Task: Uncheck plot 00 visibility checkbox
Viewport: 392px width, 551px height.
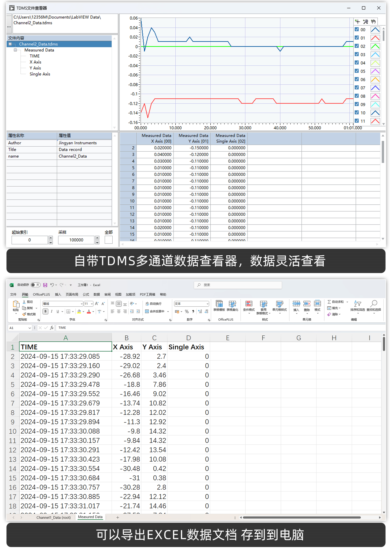Action: coord(357,30)
